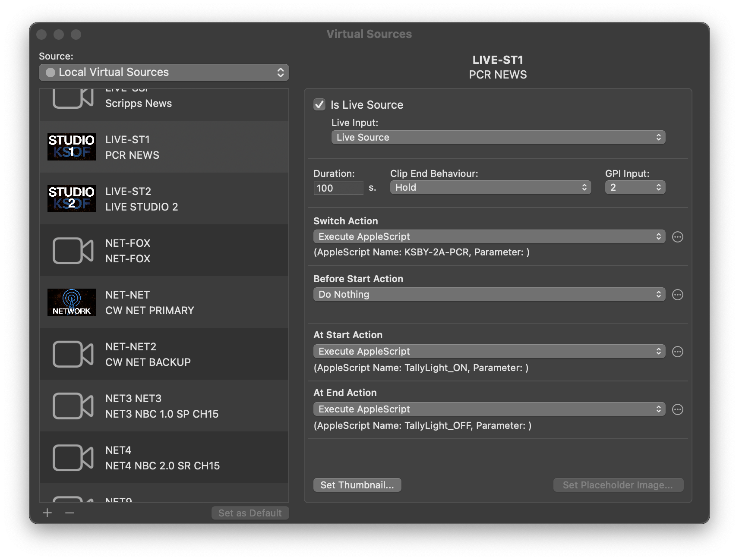Click the LIVE-ST1 heading in detail panel
The image size is (739, 560).
pyautogui.click(x=498, y=60)
